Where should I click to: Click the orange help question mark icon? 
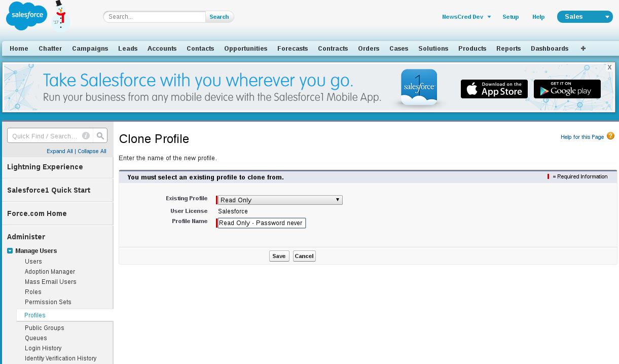point(610,136)
